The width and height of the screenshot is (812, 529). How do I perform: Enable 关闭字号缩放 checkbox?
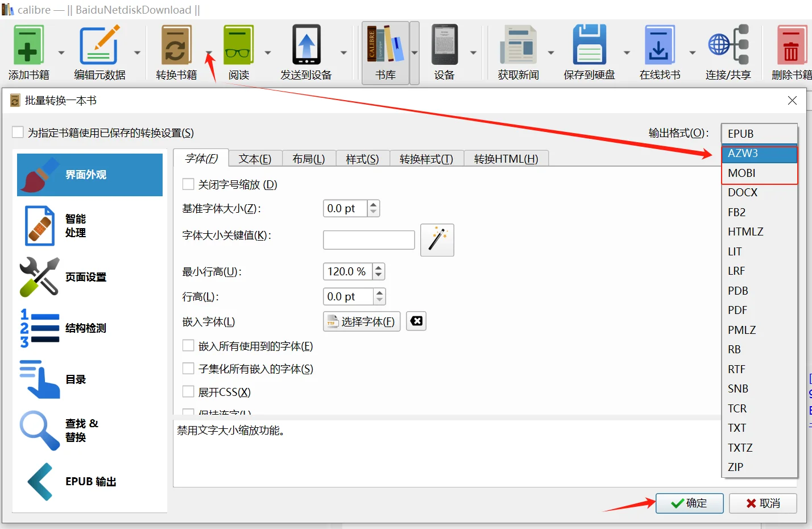click(x=188, y=184)
